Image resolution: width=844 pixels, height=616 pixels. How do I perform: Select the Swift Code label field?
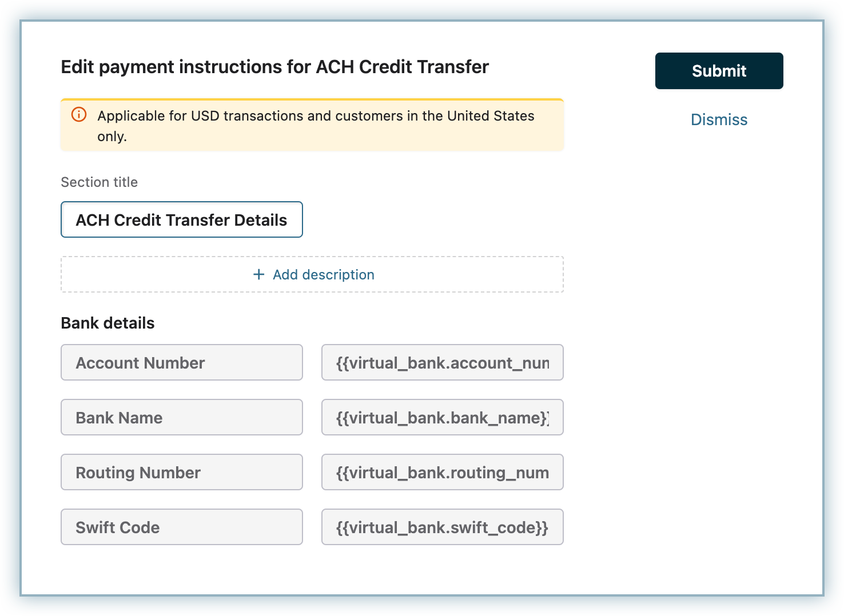tap(181, 527)
